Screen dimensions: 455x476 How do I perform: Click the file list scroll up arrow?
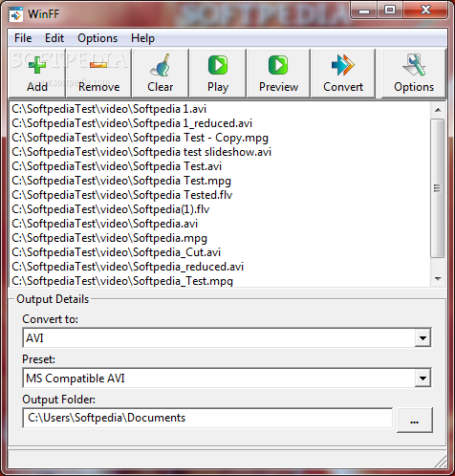point(438,110)
